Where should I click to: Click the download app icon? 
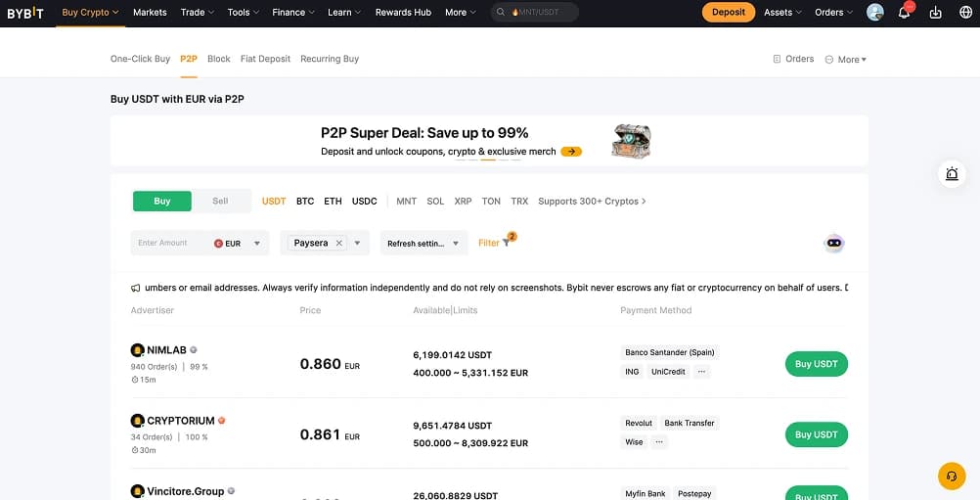[x=936, y=13]
